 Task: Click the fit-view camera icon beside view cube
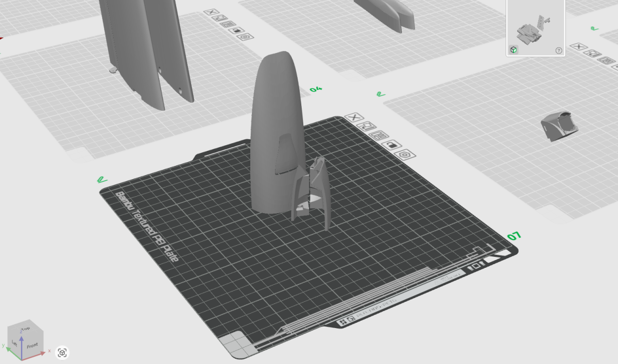click(x=62, y=353)
